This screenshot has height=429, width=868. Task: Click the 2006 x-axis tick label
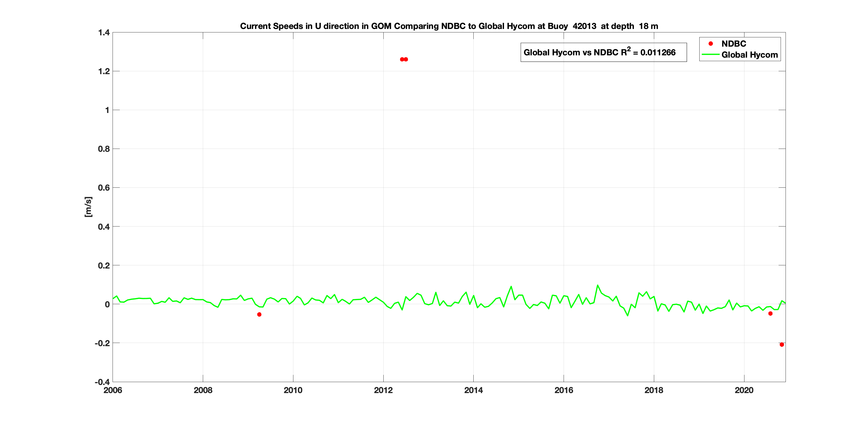click(113, 390)
